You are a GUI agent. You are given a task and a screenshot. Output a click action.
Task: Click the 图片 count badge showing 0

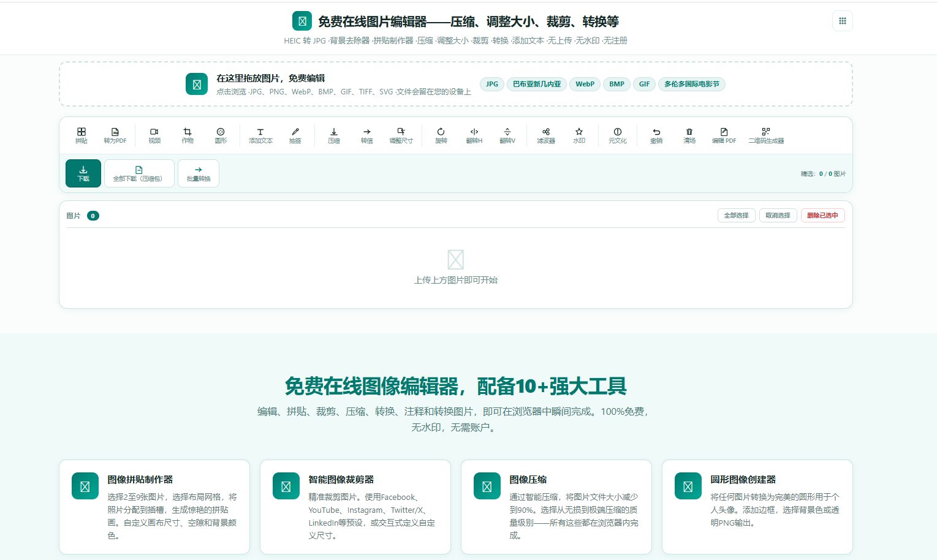coord(93,216)
